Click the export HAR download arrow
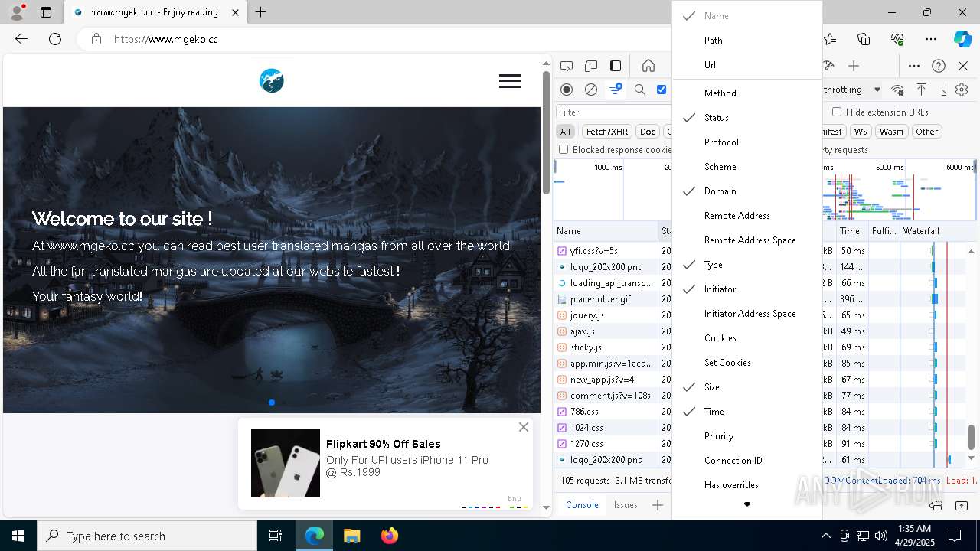Image resolution: width=980 pixels, height=551 pixels. [944, 90]
